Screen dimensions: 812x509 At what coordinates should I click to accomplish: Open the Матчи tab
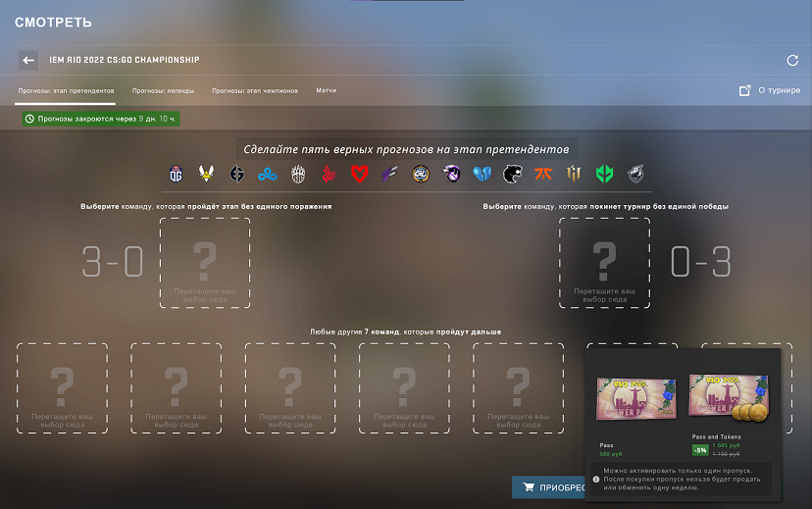[327, 90]
